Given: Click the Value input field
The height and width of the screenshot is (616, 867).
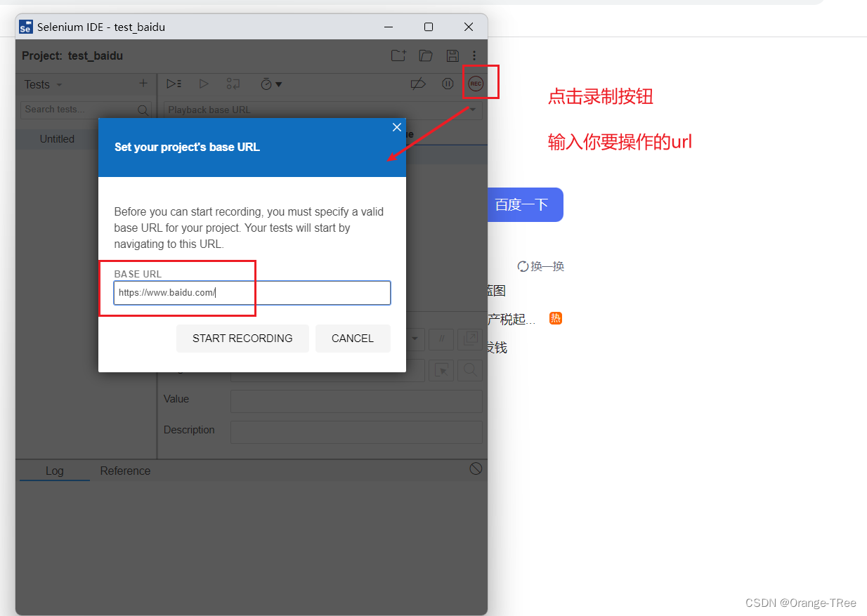Looking at the screenshot, I should pos(356,401).
